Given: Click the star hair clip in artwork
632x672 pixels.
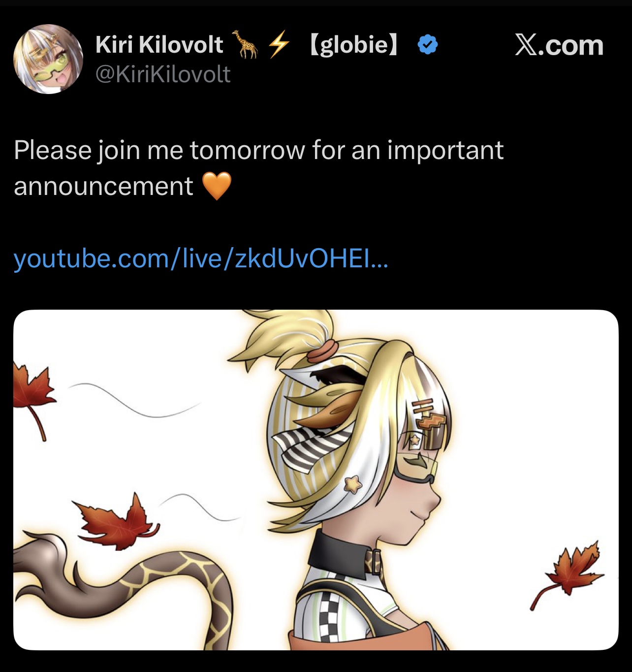Looking at the screenshot, I should (x=352, y=484).
